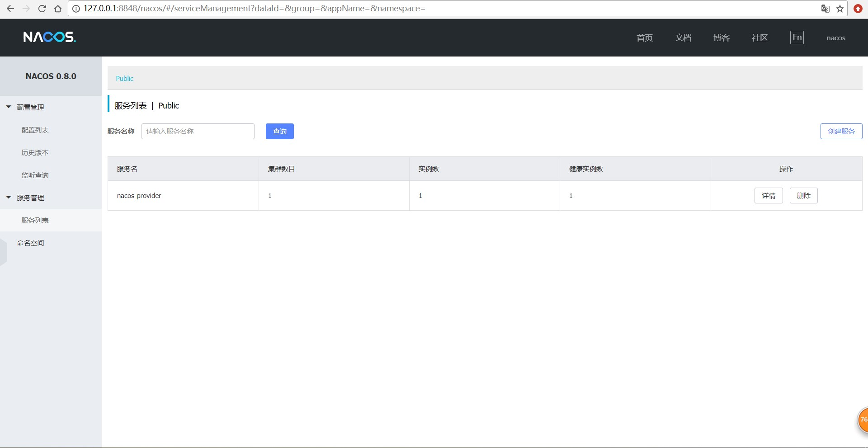Open 社区 in the top navigation
Image resolution: width=868 pixels, height=448 pixels.
(x=760, y=38)
